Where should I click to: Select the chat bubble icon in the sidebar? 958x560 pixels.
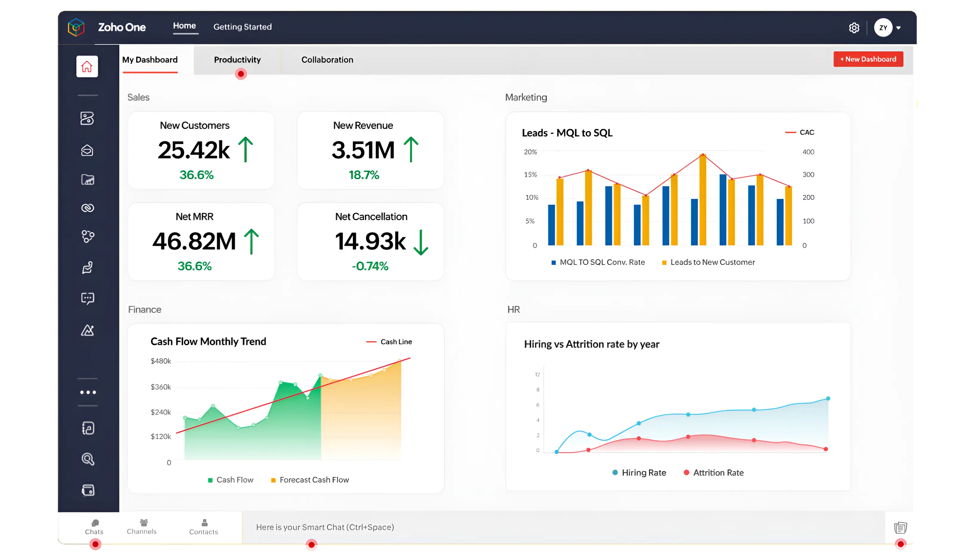87,298
